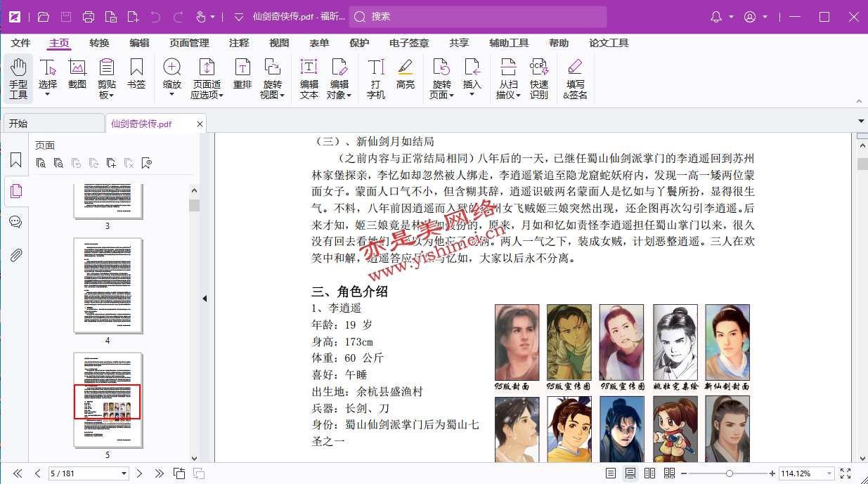Collapse the navigation panel arrow
This screenshot has width=868, height=484.
[x=205, y=299]
